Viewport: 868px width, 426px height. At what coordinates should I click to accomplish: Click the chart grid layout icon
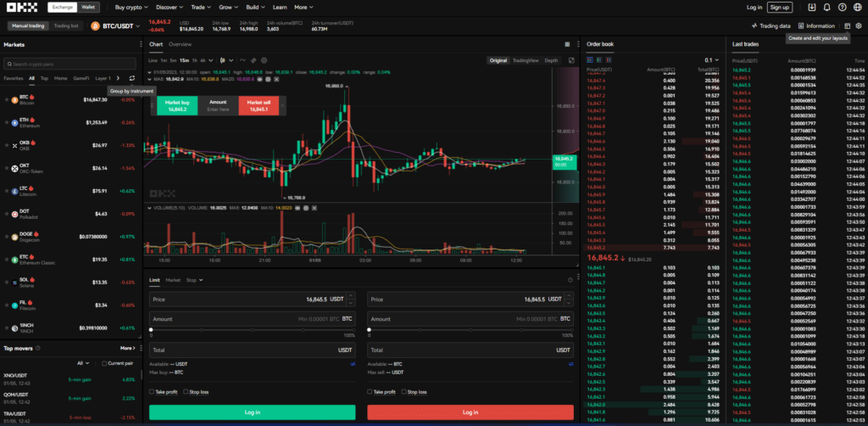pyautogui.click(x=567, y=44)
